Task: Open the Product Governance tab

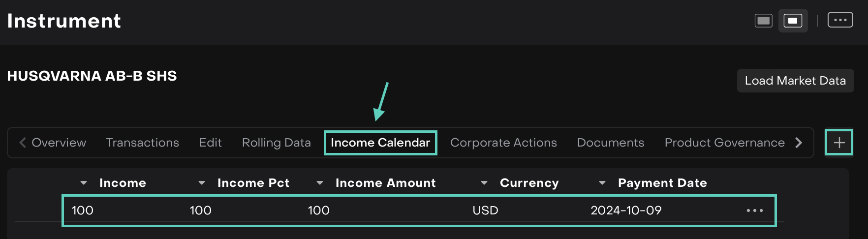Action: coord(724,143)
